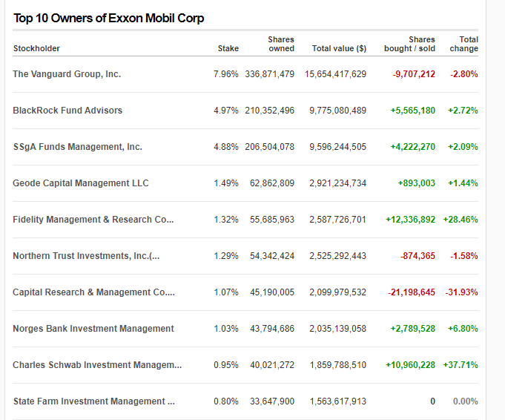
Task: Open SSgA Funds Management, Inc. link
Action: [x=78, y=147]
